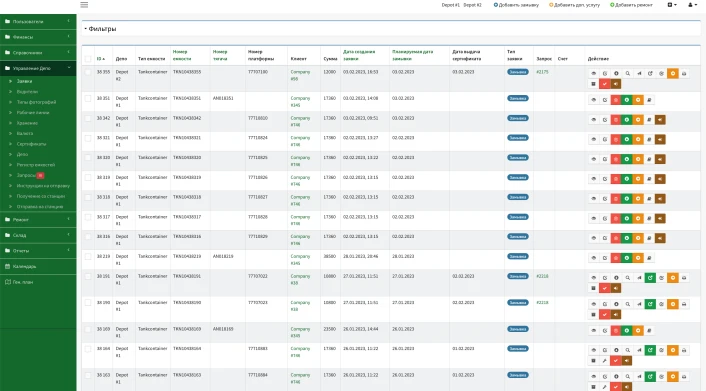Collapse the Управление Депо sidebar section
The height and width of the screenshot is (391, 706).
pyautogui.click(x=38, y=68)
